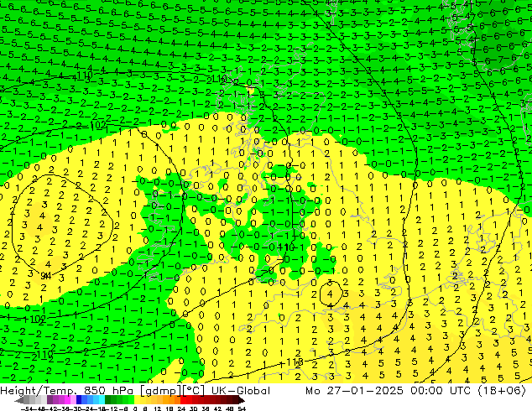Screen dimensions: 532x411
Task: Click the gray left arrow end of the color bar
Action: (19, 400)
